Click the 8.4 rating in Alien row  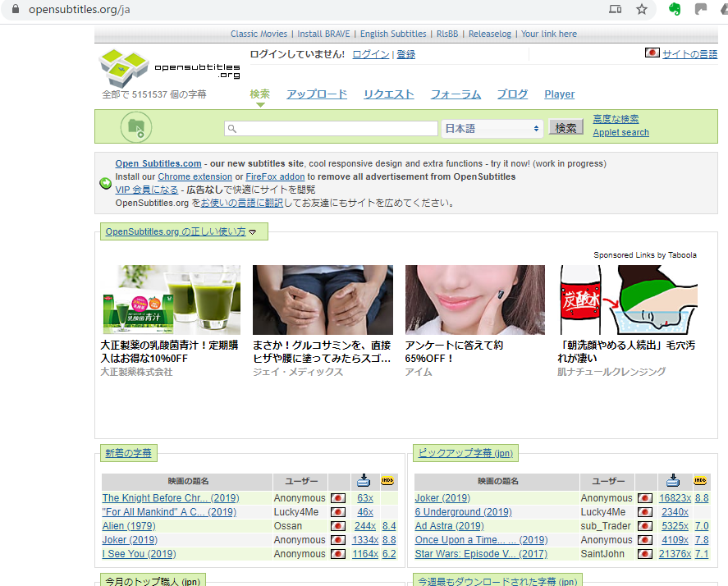(389, 525)
